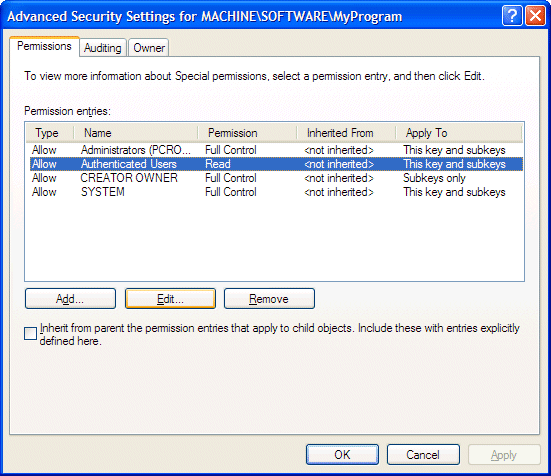This screenshot has width=551, height=476.
Task: Click <not inherited> in the SYSTEM row
Action: point(339,192)
